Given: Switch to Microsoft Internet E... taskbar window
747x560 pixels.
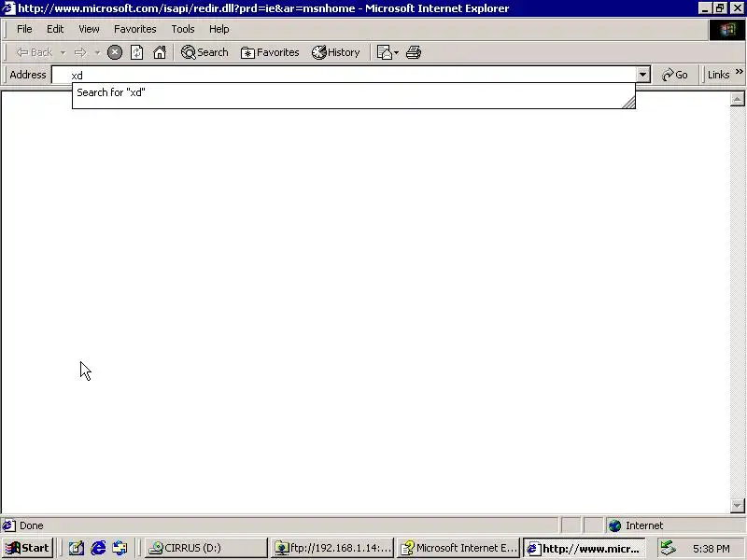Looking at the screenshot, I should [x=458, y=548].
